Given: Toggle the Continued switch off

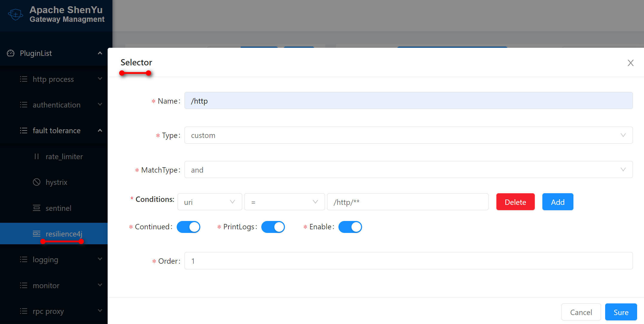Looking at the screenshot, I should tap(188, 227).
